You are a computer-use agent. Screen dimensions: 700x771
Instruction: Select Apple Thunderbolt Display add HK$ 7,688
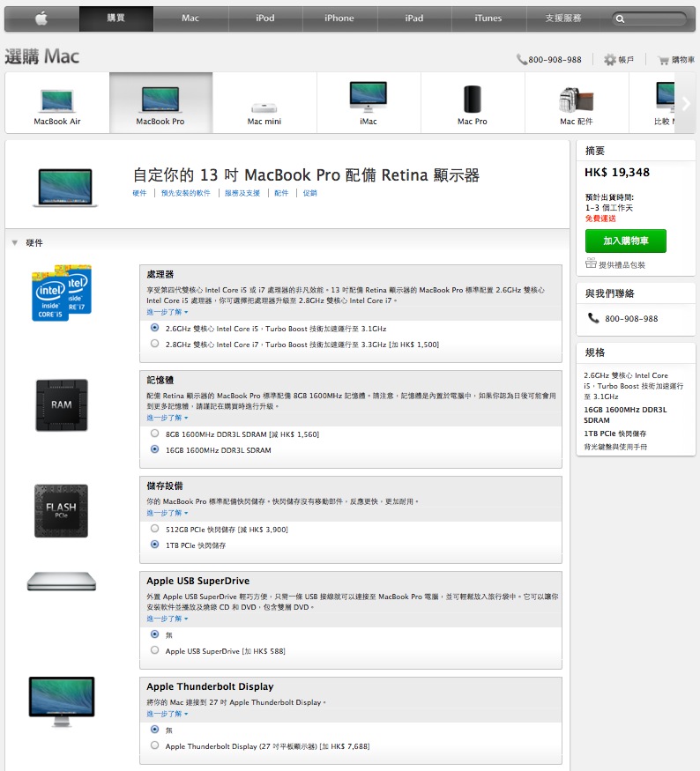point(154,745)
